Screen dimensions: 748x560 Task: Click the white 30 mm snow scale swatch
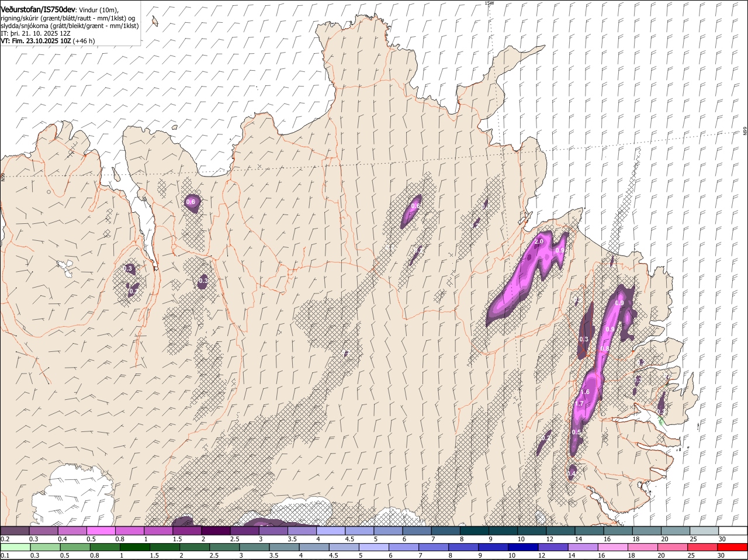coord(732,531)
